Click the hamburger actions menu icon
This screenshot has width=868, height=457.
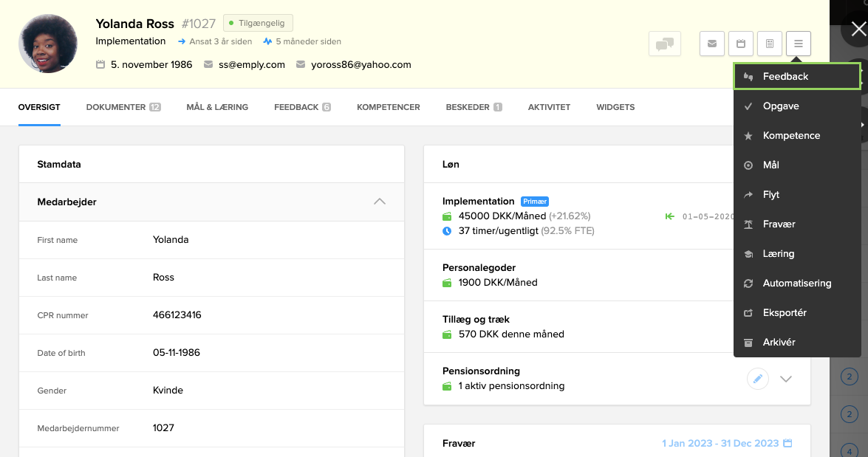point(798,44)
